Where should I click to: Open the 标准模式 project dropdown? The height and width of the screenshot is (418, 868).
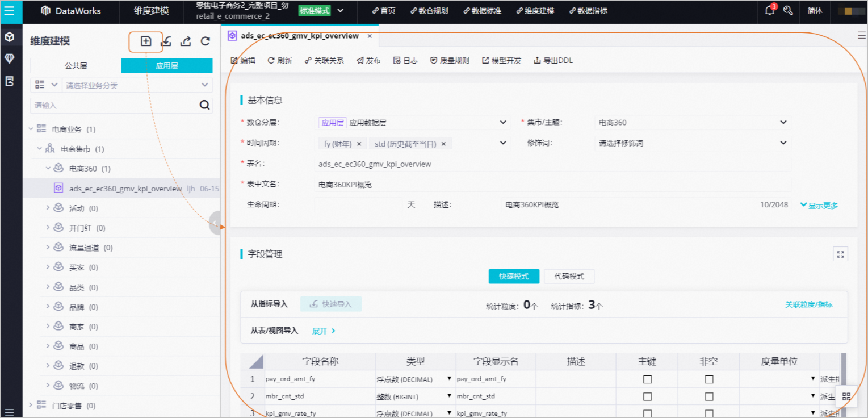(x=340, y=11)
